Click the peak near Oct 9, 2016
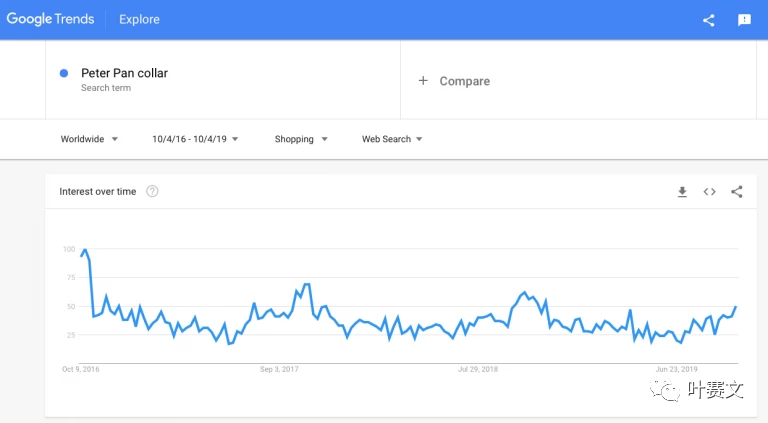Image resolution: width=768 pixels, height=423 pixels. [x=85, y=250]
